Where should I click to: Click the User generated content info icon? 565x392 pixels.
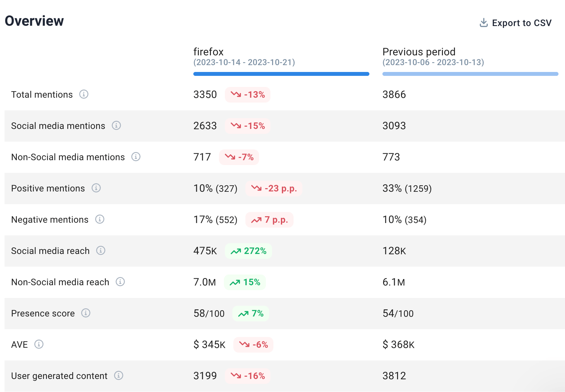[x=118, y=376]
